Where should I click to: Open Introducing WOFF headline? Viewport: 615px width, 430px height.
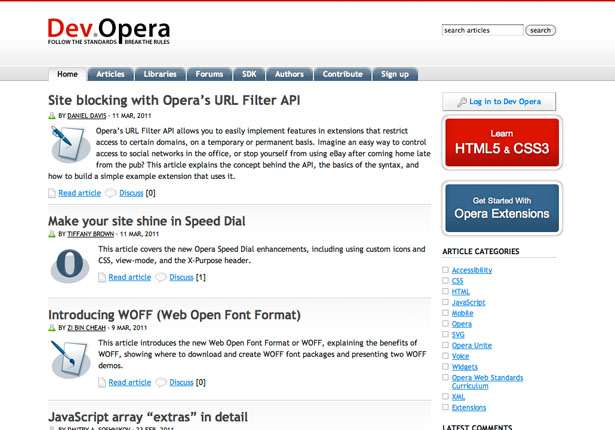pos(175,315)
